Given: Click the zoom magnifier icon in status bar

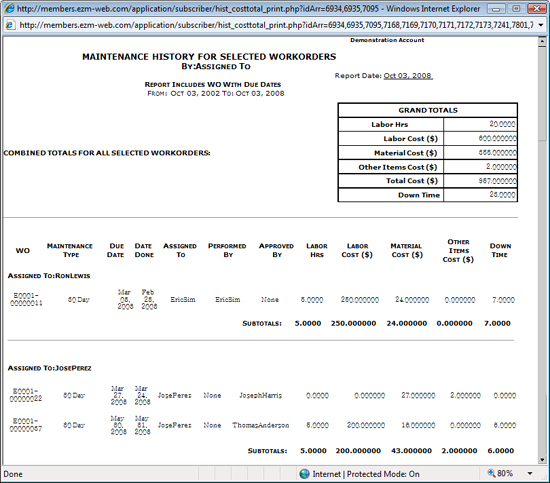Looking at the screenshot, I should click(x=491, y=473).
